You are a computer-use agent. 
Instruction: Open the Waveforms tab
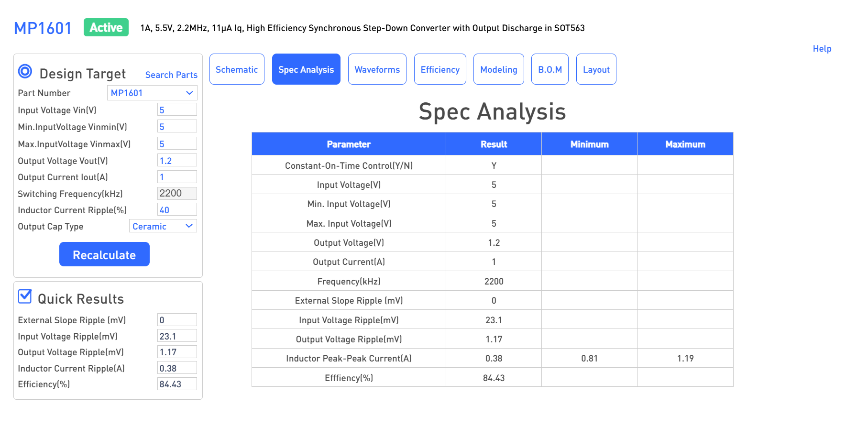377,69
